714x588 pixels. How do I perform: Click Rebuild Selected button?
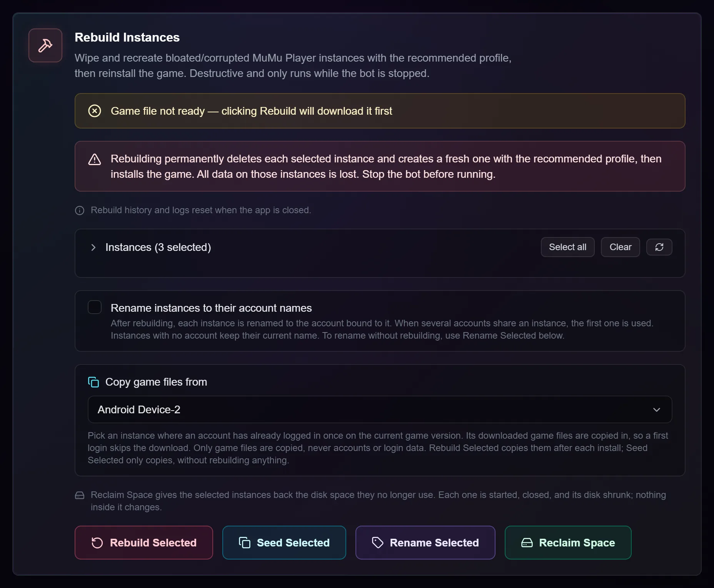(144, 543)
